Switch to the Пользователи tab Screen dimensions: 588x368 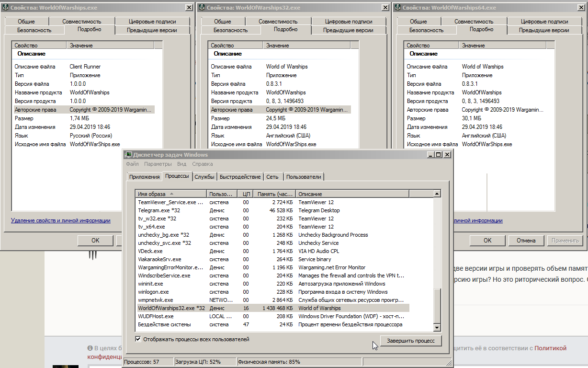pyautogui.click(x=304, y=177)
